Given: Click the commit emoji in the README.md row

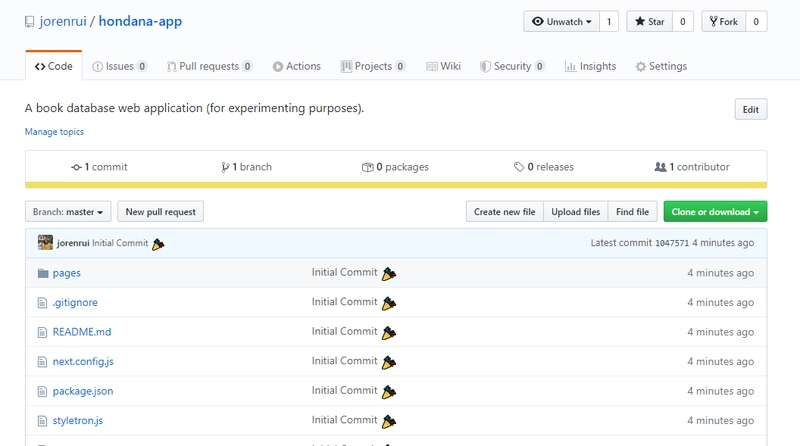Looking at the screenshot, I should pos(389,333).
